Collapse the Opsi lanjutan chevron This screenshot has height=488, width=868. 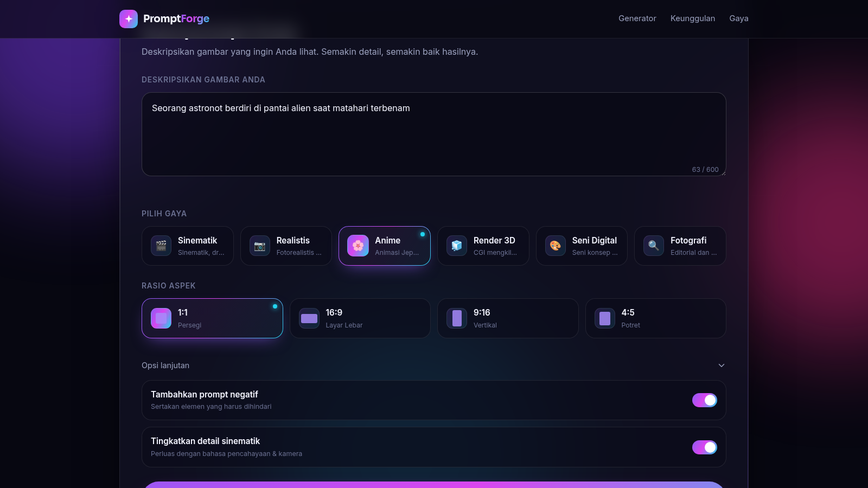coord(722,365)
